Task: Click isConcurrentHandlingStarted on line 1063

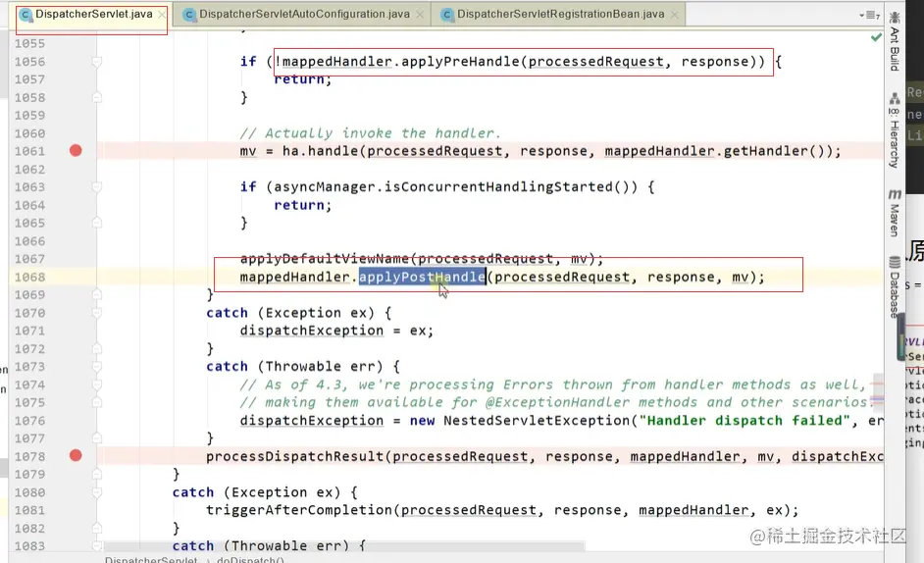Action: click(498, 187)
